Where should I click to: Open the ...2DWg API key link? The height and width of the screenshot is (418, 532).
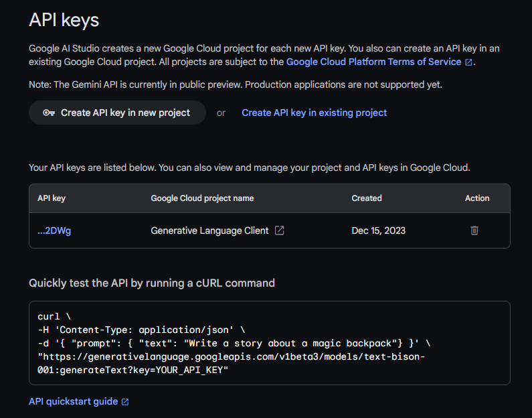pyautogui.click(x=54, y=230)
